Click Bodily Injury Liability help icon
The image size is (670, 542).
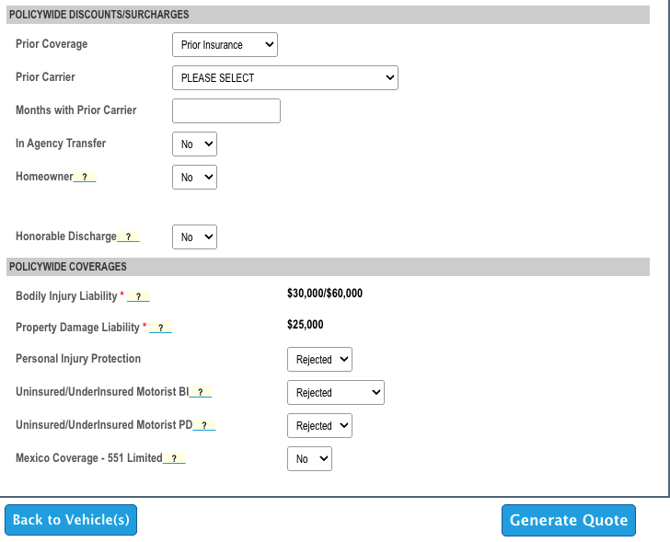click(139, 297)
